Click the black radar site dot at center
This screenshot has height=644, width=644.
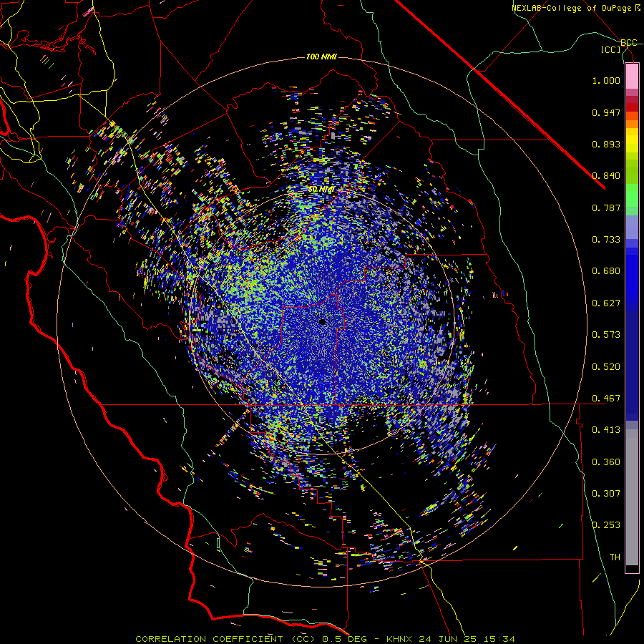(323, 321)
